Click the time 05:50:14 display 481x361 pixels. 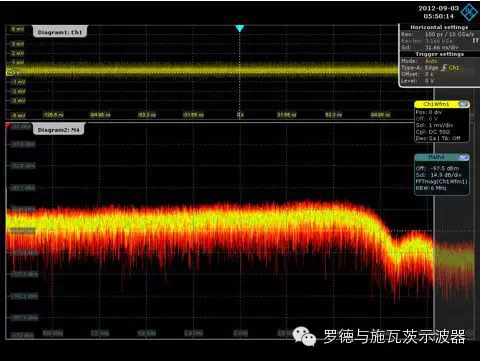439,16
